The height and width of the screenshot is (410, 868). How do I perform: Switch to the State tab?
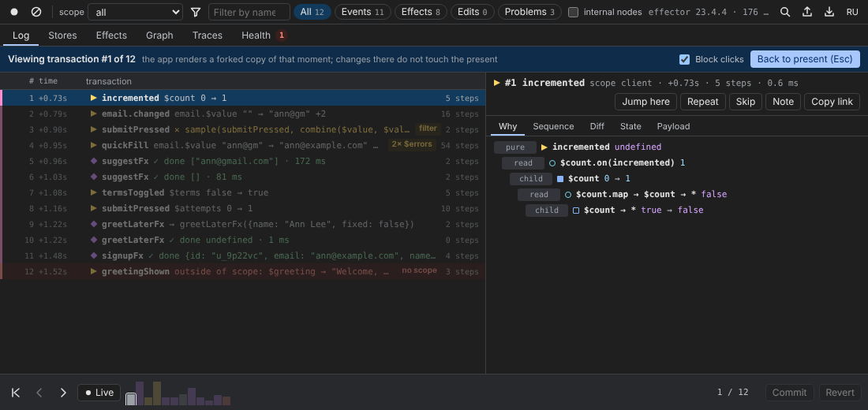coord(630,126)
